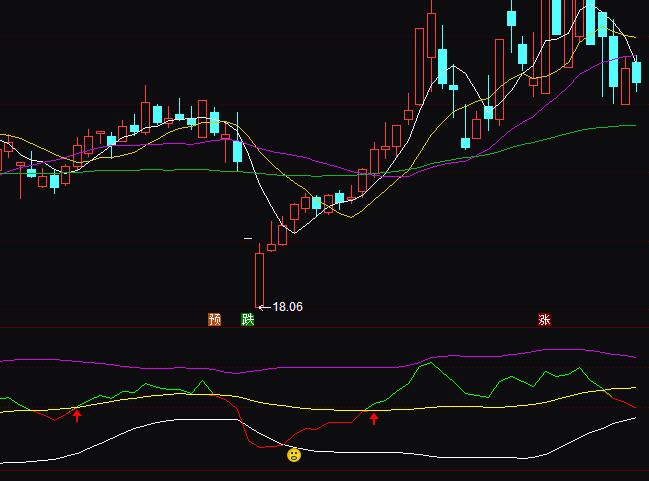Click the orange 预 forecast marker
This screenshot has height=481, width=649.
(x=214, y=320)
